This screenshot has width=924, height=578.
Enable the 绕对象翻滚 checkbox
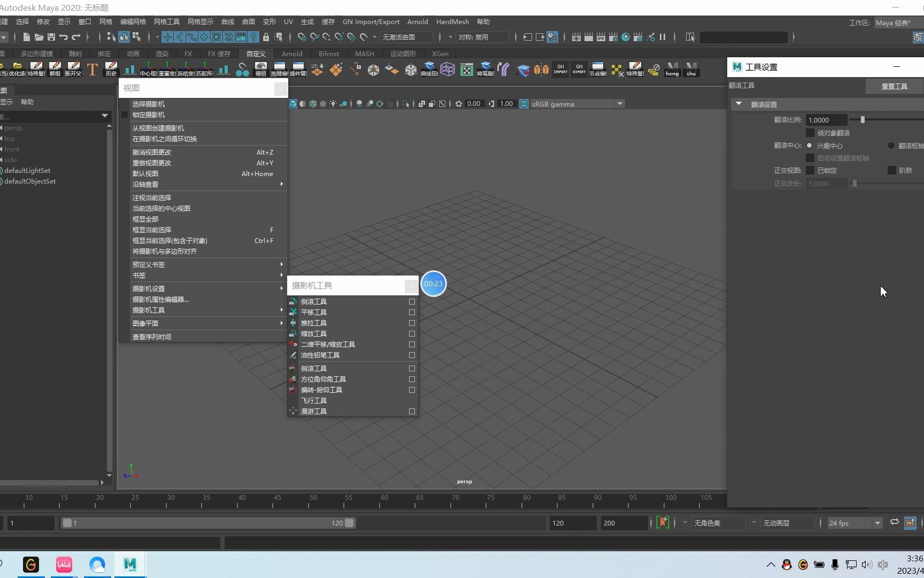(x=810, y=133)
